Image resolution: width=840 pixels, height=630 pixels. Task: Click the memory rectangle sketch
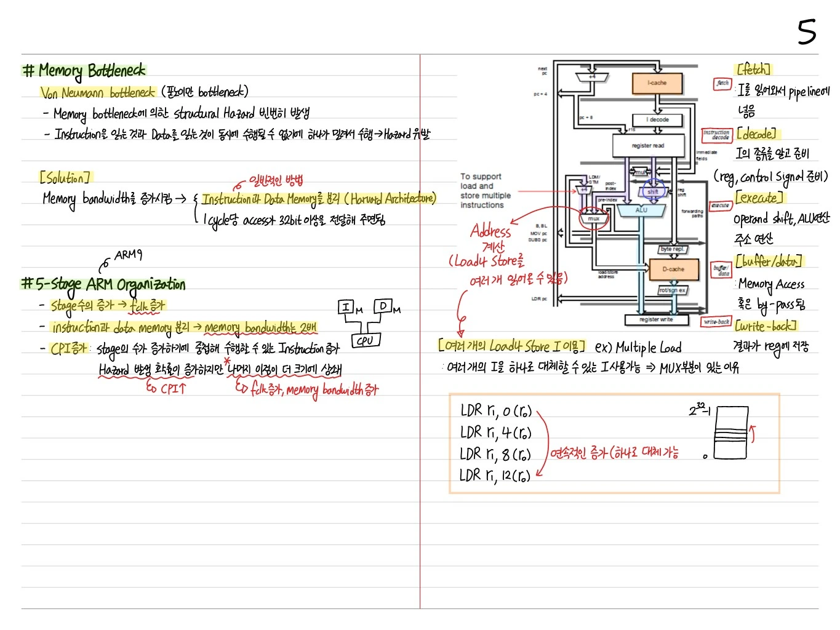coord(732,432)
